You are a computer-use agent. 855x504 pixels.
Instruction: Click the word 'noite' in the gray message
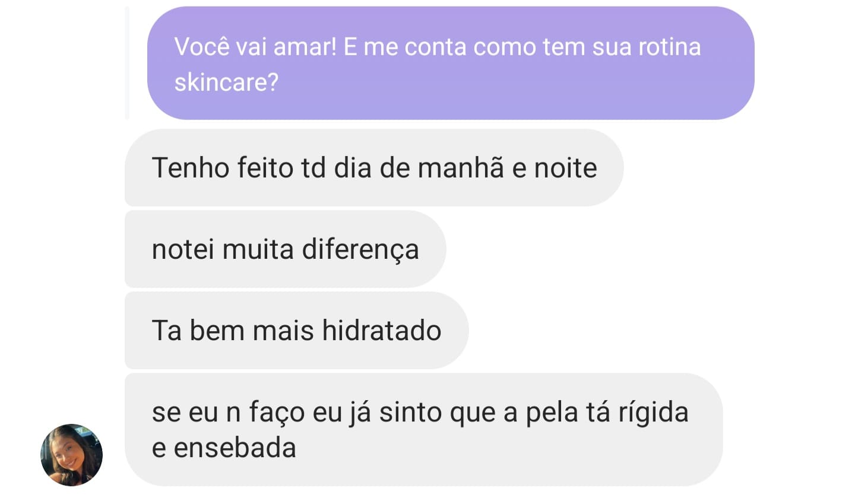565,167
